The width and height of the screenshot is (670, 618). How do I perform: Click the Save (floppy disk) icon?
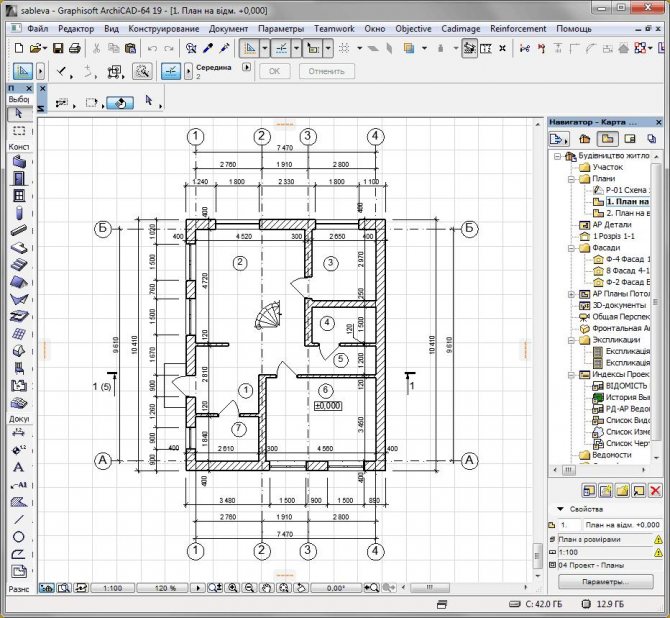click(59, 48)
